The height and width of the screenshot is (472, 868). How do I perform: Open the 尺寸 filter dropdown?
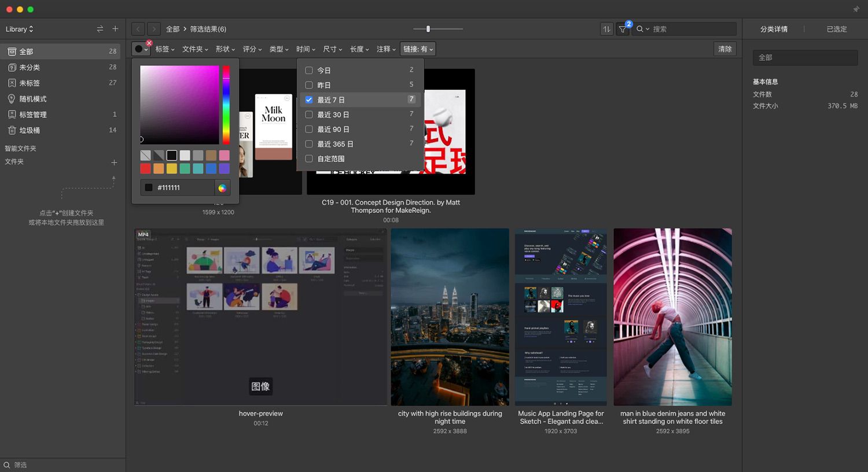click(333, 49)
